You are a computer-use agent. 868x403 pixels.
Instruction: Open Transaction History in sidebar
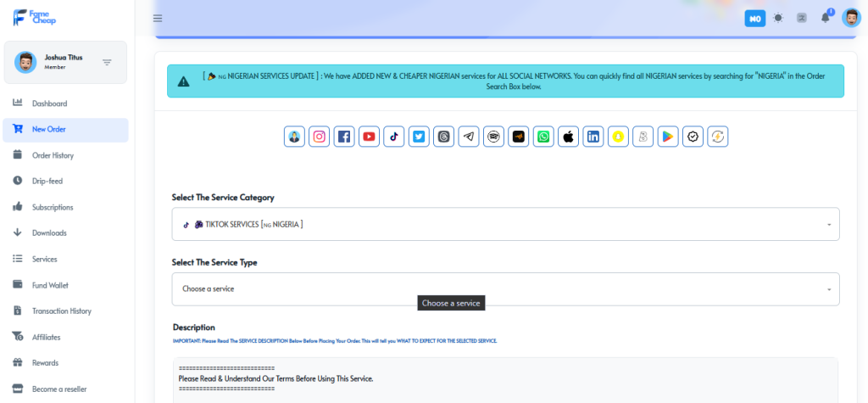(x=65, y=311)
